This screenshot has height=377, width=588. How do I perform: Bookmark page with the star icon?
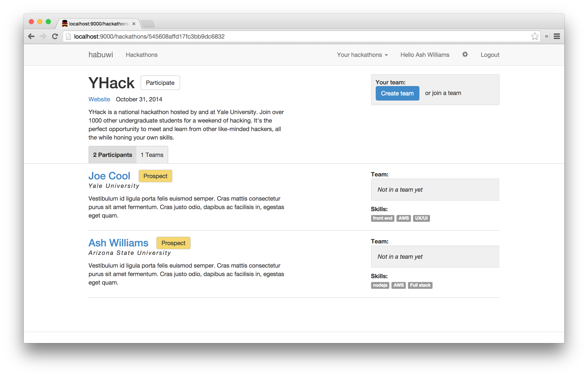coord(534,36)
